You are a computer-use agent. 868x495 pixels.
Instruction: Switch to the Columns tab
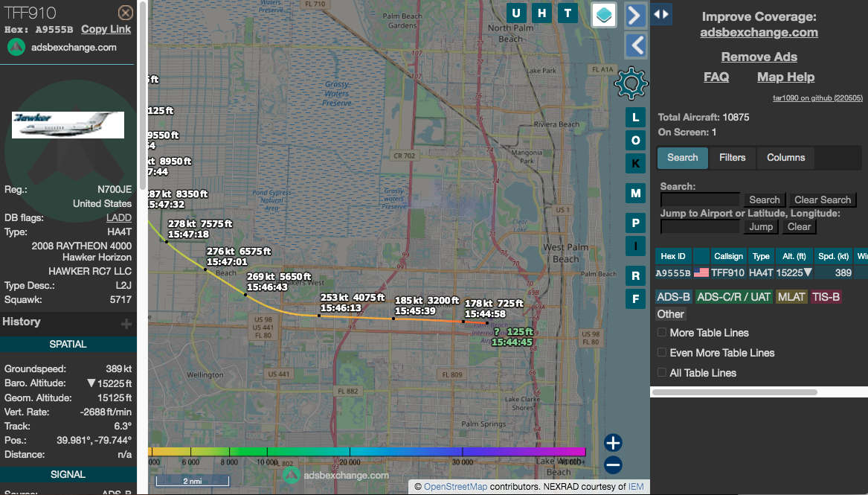[x=785, y=158]
